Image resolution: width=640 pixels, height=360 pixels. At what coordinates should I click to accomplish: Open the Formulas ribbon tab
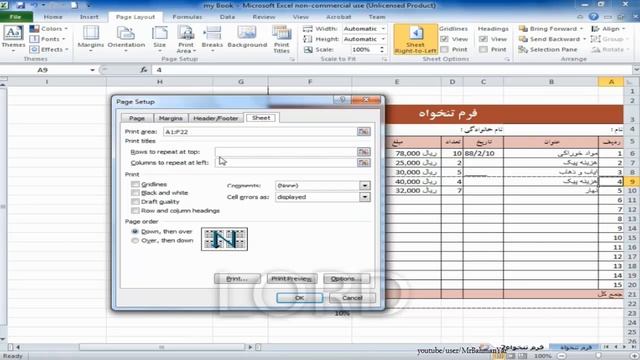click(187, 17)
